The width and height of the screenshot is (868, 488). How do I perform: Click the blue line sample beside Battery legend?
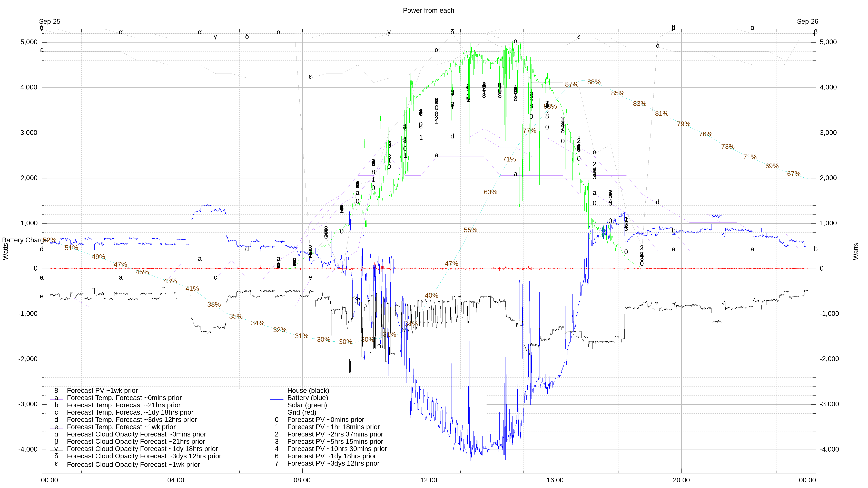point(277,399)
